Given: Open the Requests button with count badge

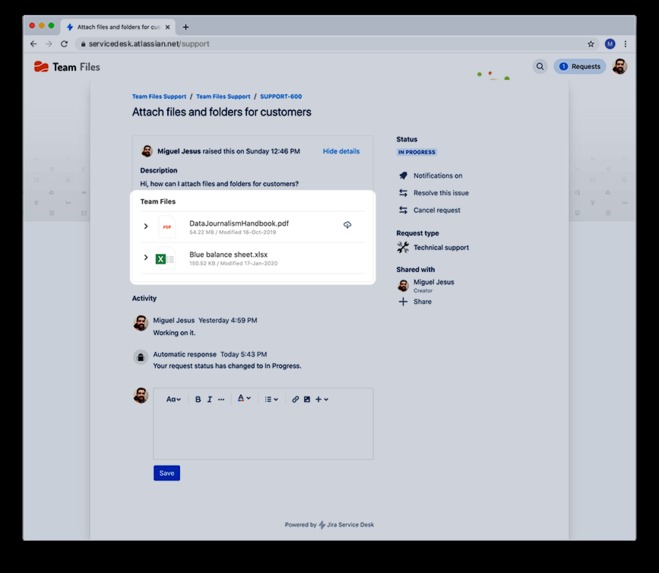Looking at the screenshot, I should 580,66.
